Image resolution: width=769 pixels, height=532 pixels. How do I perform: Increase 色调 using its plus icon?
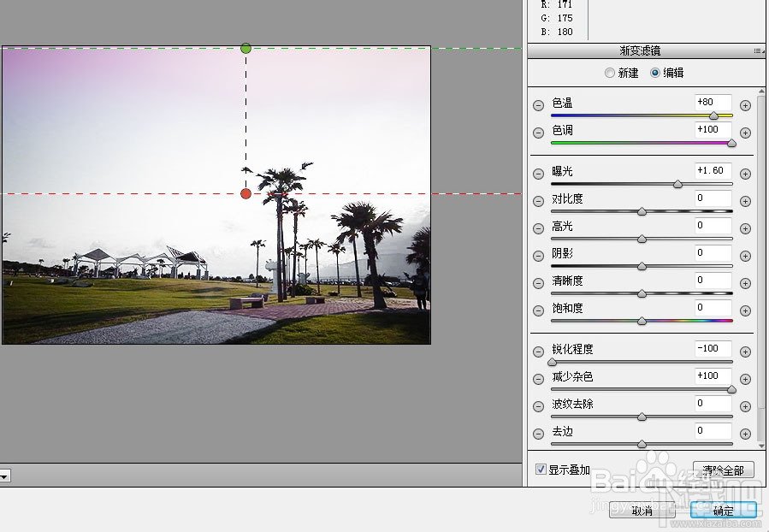745,132
